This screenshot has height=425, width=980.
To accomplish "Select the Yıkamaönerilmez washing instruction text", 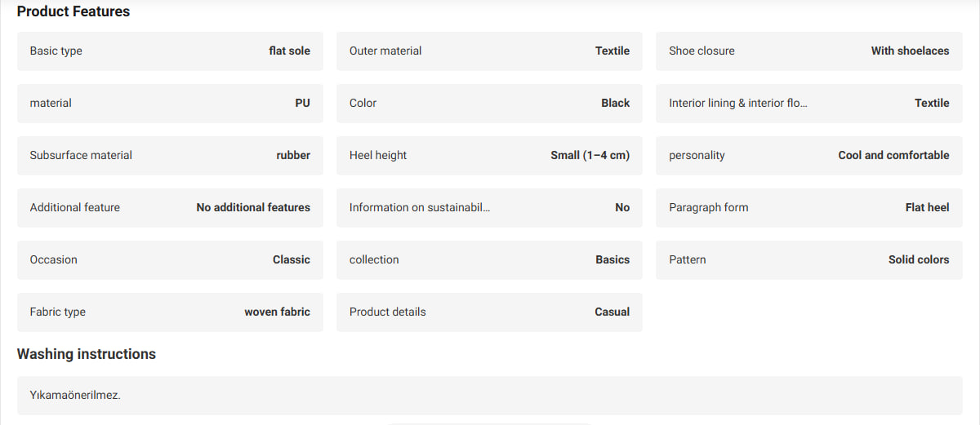I will click(x=75, y=395).
